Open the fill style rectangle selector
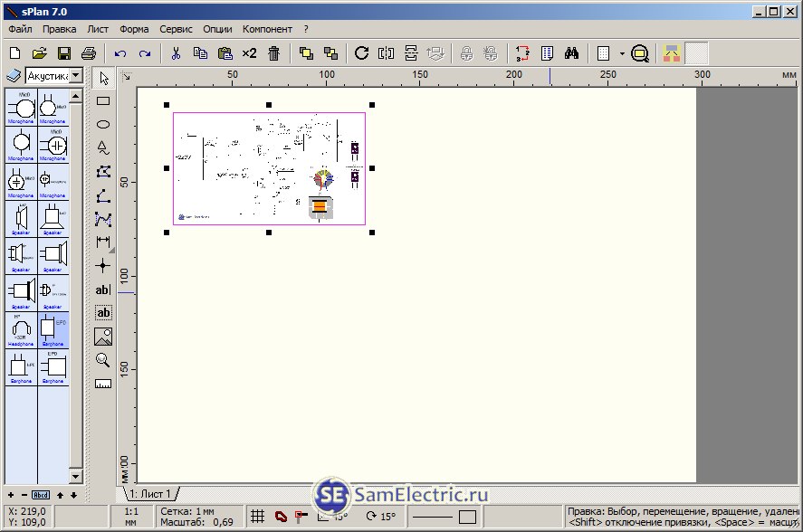The width and height of the screenshot is (803, 532). pyautogui.click(x=467, y=517)
